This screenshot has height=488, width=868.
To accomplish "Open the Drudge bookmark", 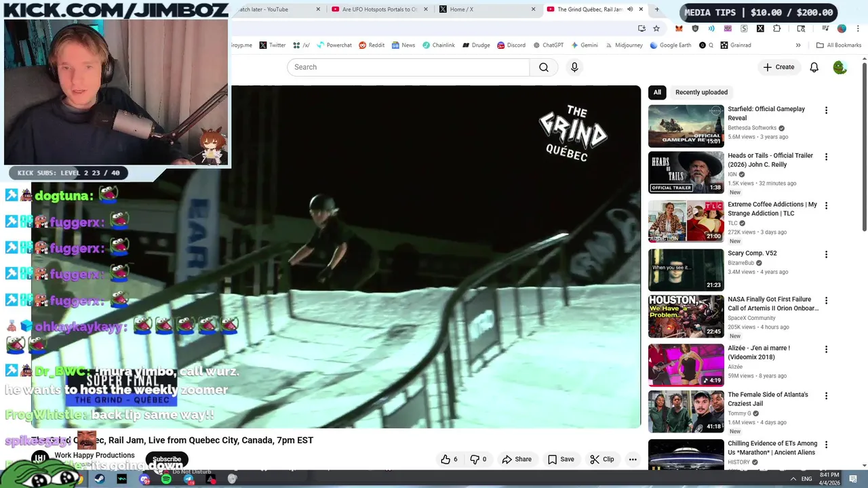I will [476, 45].
